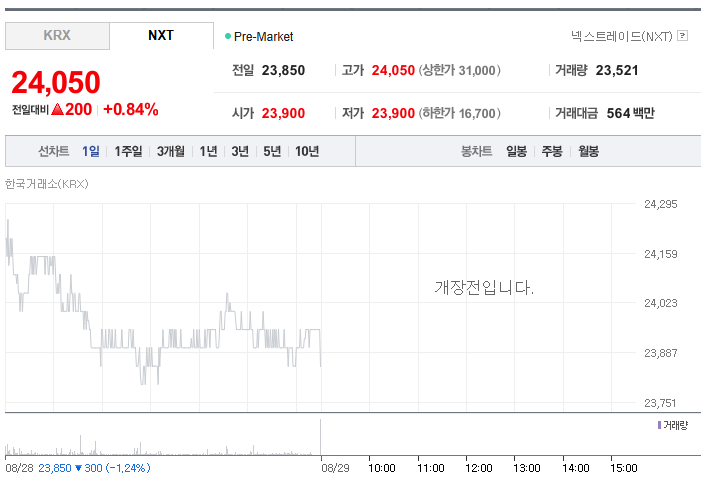701x490 pixels.
Task: Click the 시가 23,900 value
Action: 283,113
